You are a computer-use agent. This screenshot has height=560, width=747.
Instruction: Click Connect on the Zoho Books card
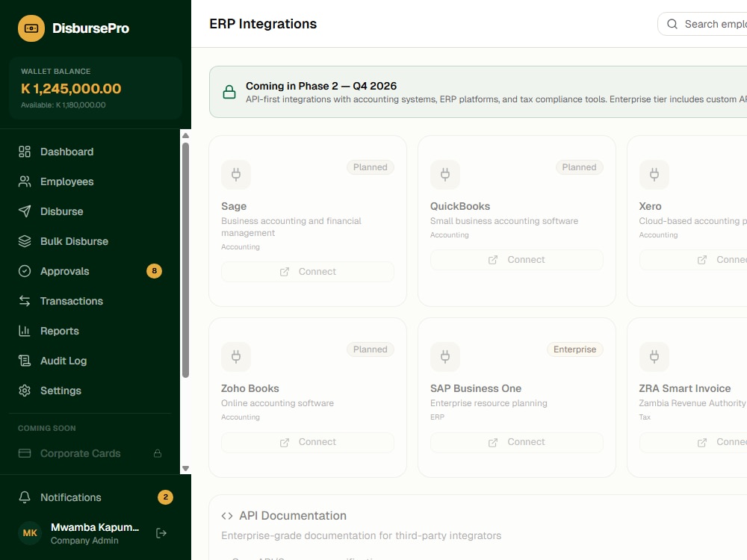(x=308, y=442)
